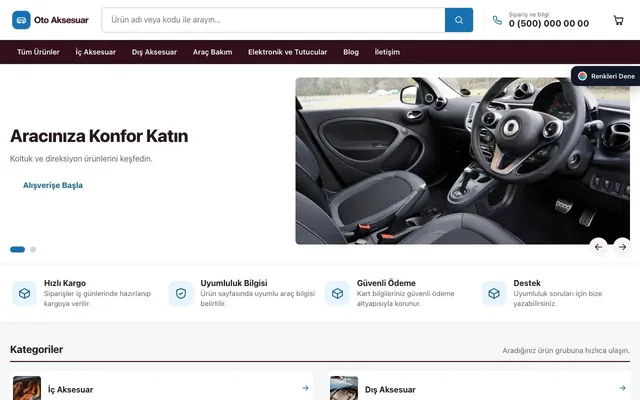Open the shopping cart icon
Viewport: 640px width, 400px height.
click(x=618, y=20)
